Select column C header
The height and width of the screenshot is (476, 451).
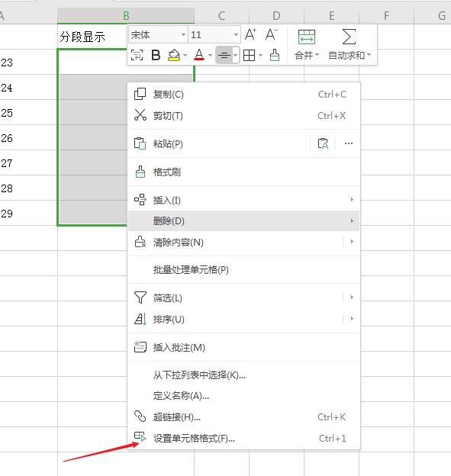pos(222,15)
